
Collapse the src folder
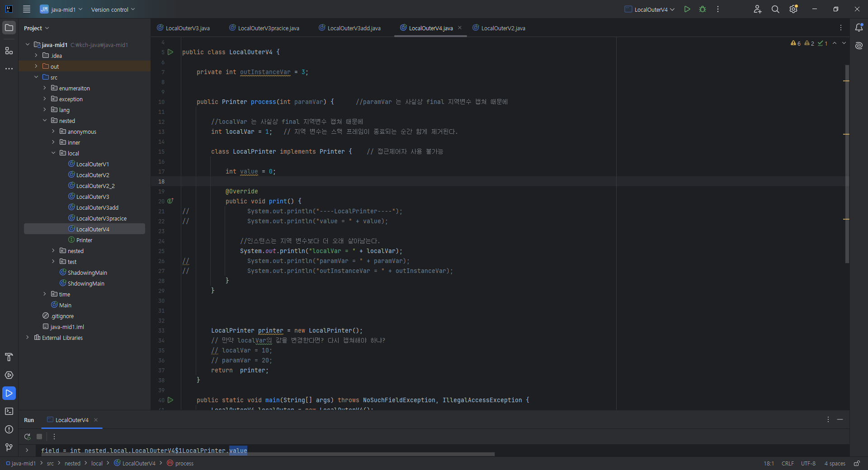click(36, 77)
